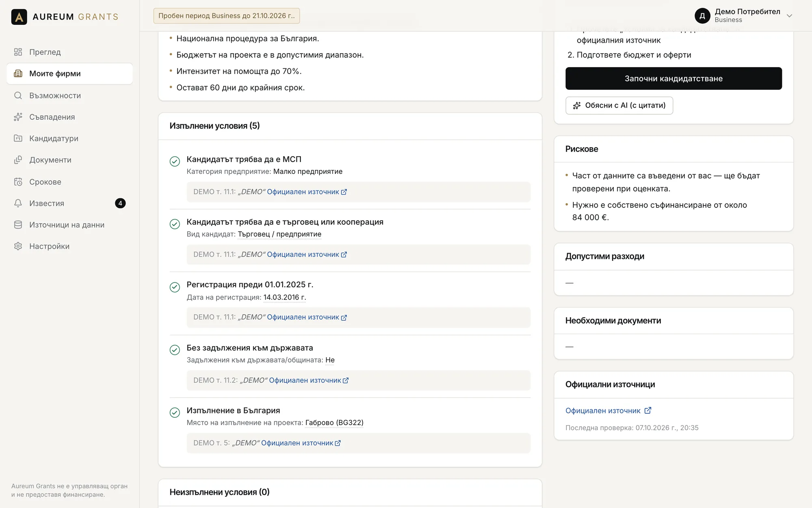The height and width of the screenshot is (508, 812).
Task: Open Официален източник link under Регистрация преди 01.01.2025
Action: [x=307, y=317]
